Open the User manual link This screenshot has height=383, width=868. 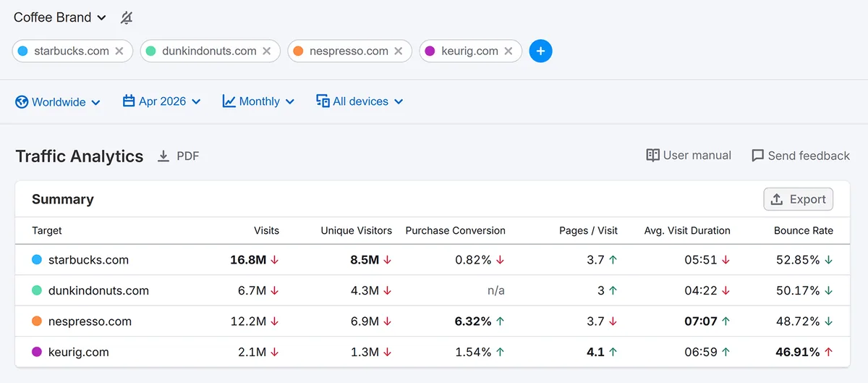689,156
